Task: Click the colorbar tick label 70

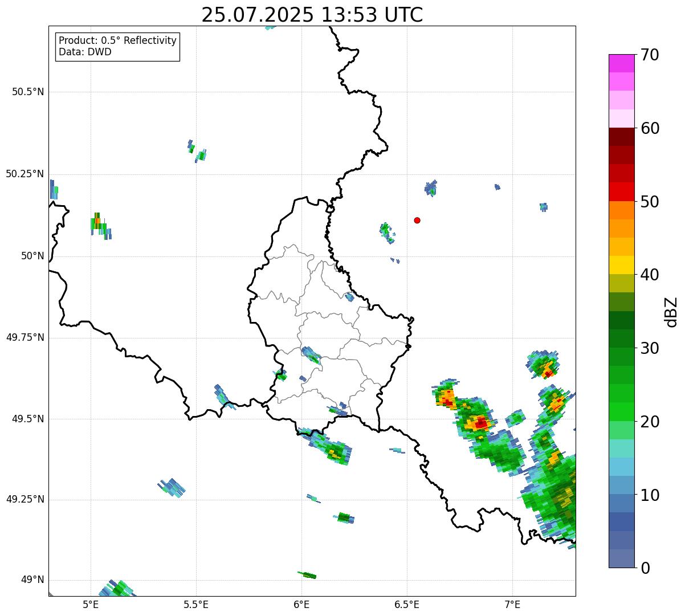Action: pyautogui.click(x=650, y=55)
